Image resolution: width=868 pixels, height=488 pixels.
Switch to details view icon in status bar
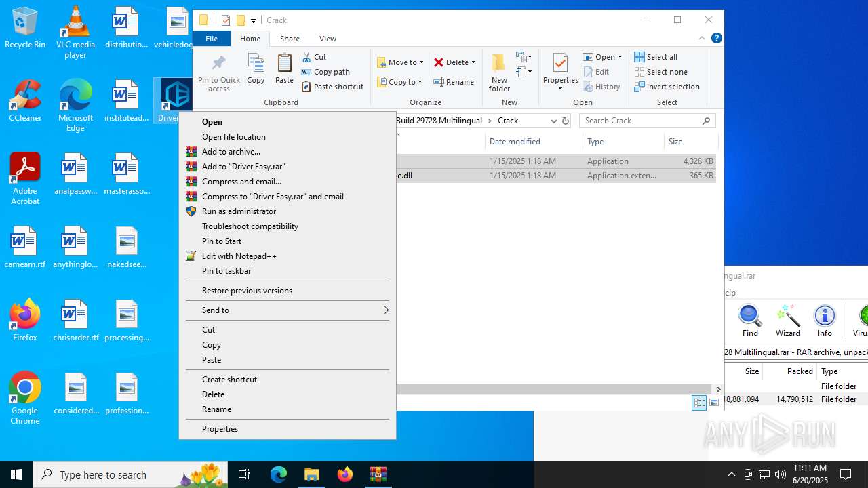coord(699,403)
